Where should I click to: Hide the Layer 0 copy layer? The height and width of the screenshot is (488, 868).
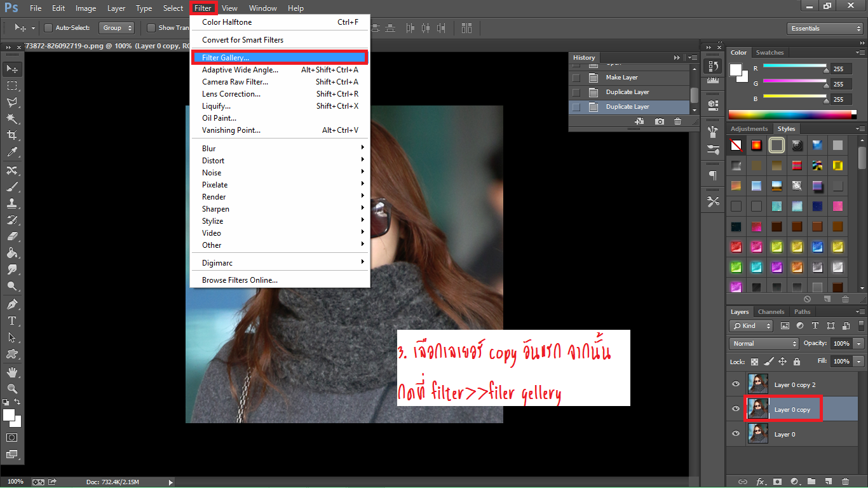(736, 409)
